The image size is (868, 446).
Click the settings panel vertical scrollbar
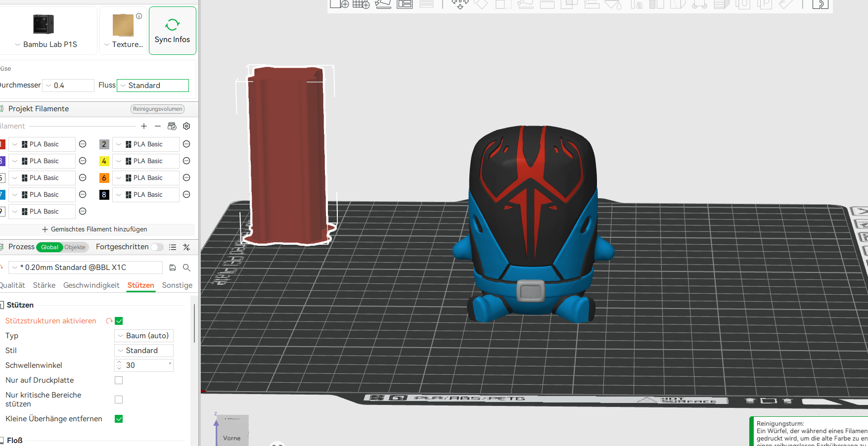click(194, 323)
